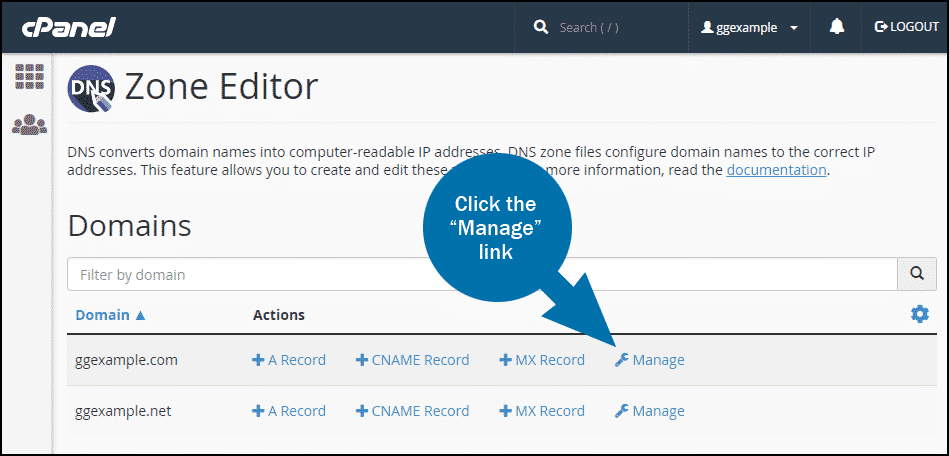949x456 pixels.
Task: Open the notifications bell
Action: [836, 27]
